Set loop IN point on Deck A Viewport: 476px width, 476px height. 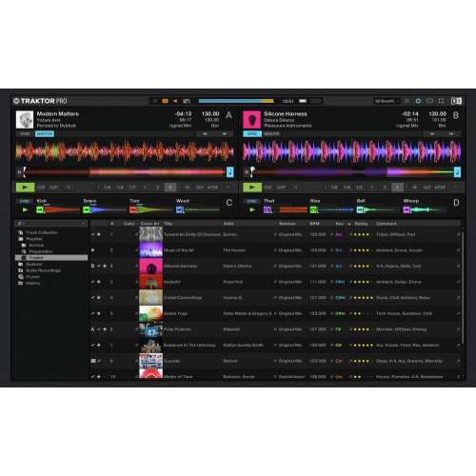(x=188, y=188)
